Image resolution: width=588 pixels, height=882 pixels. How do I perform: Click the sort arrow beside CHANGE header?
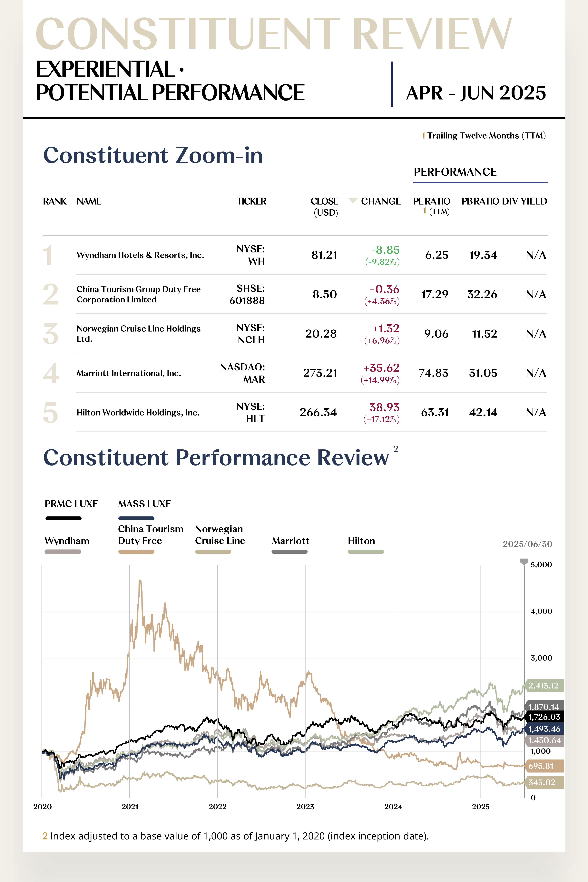[x=352, y=200]
